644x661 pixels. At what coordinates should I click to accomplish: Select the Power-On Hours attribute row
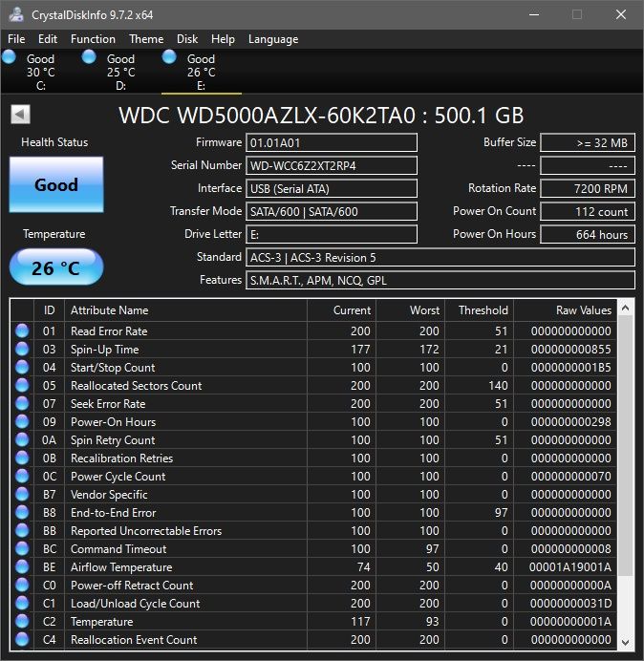click(x=113, y=422)
